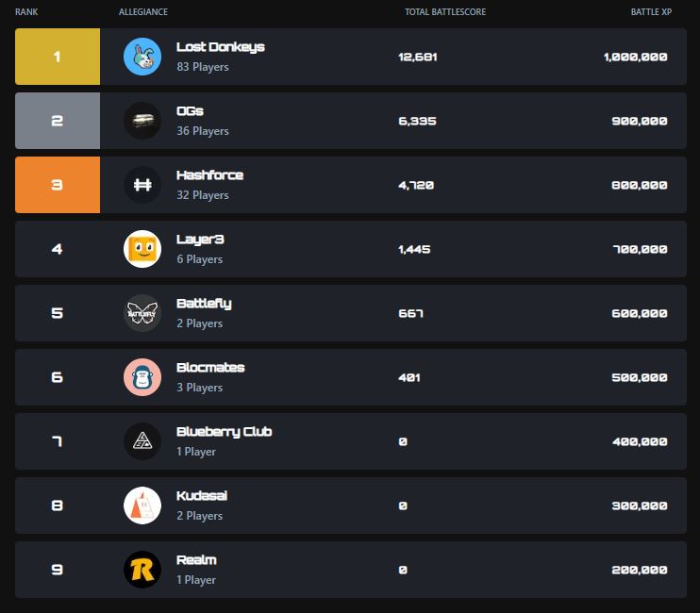The width and height of the screenshot is (700, 613).
Task: Click battlescore value 1,445
Action: [x=414, y=249]
